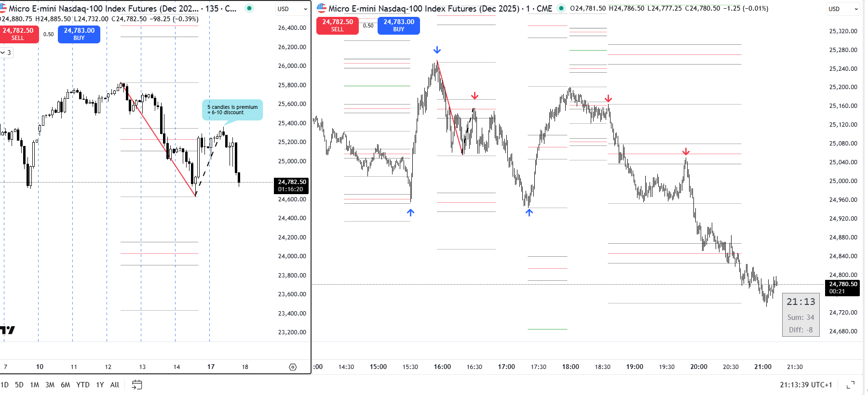Screen dimensions: 868x395
Task: Open the time axis settings gear icon
Action: [293, 367]
